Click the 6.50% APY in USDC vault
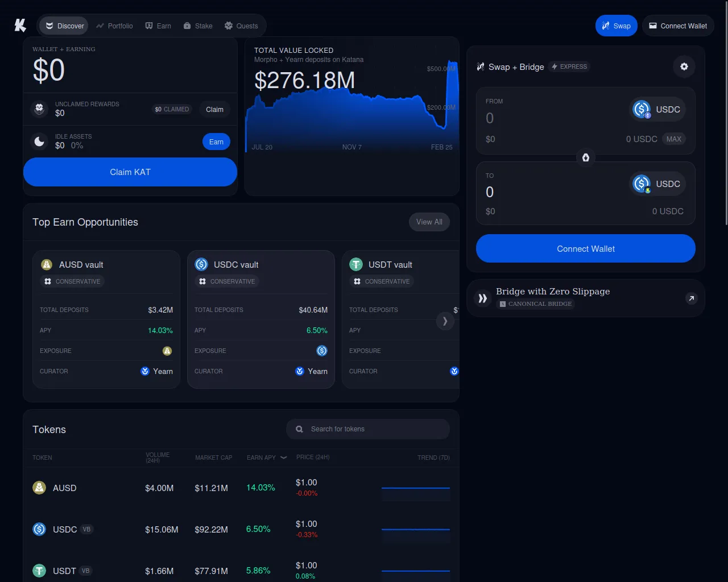 coord(317,330)
